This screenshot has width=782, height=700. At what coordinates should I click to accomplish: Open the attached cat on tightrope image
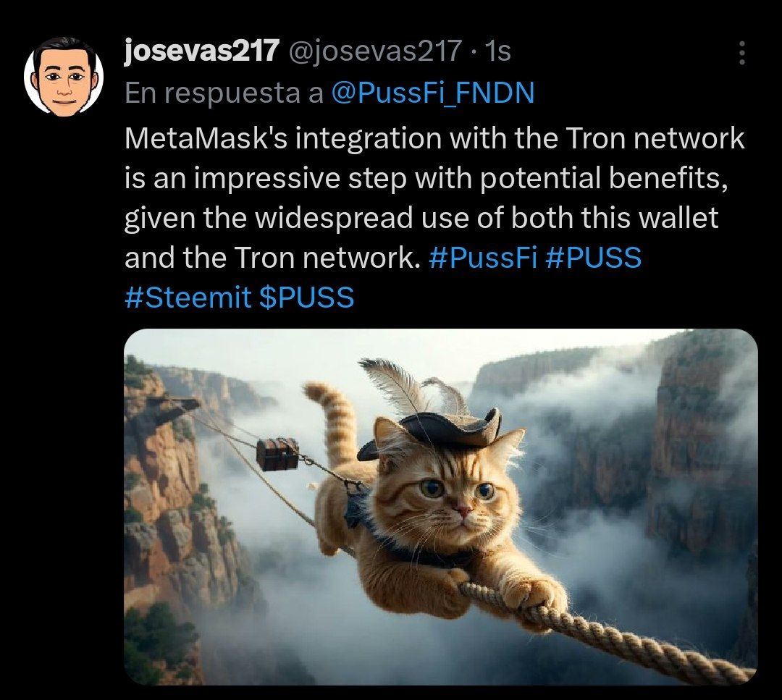tap(441, 507)
